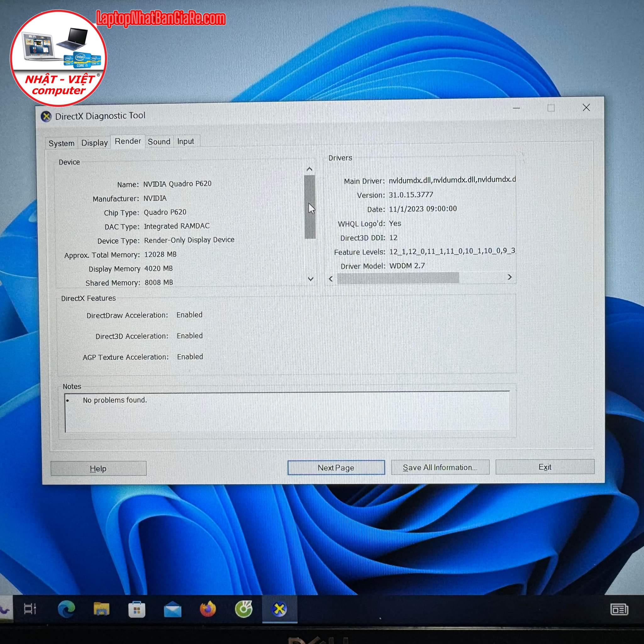
Task: Open Task View on the taskbar
Action: (30, 609)
